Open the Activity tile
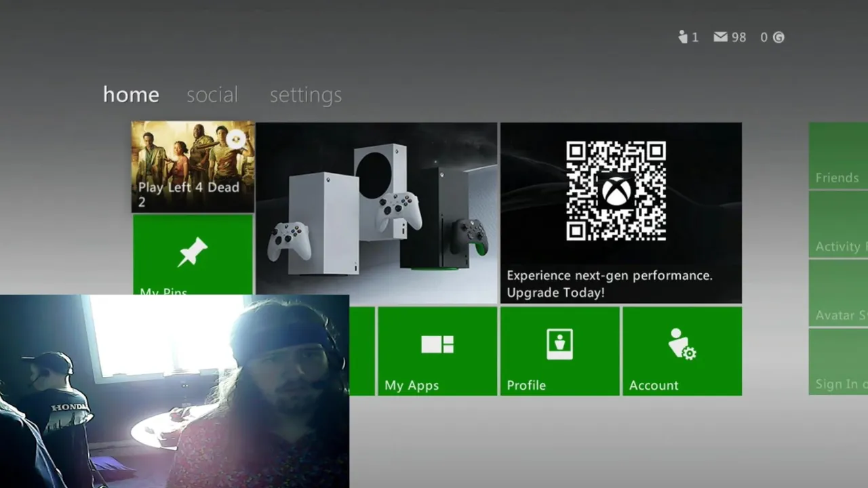Screen dimensions: 868x488 [x=838, y=224]
